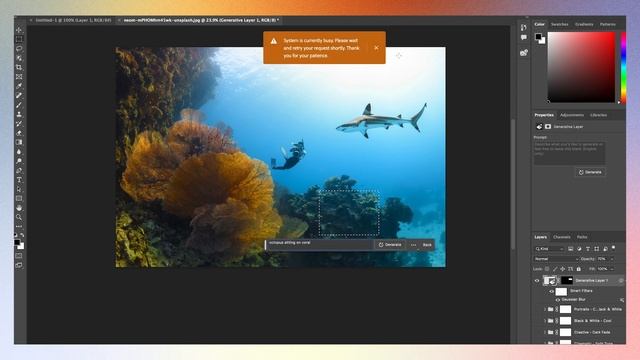Toggle the type layer filter icon
The height and width of the screenshot is (360, 640).
click(588, 249)
